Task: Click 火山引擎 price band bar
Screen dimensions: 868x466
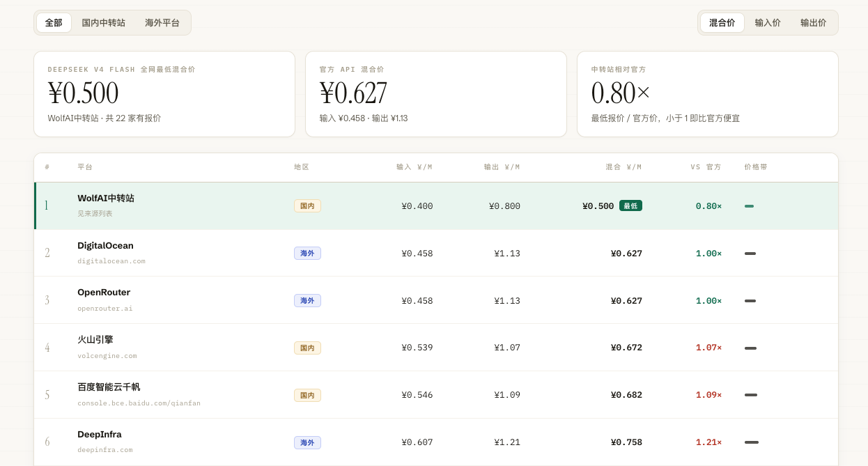Action: click(750, 348)
